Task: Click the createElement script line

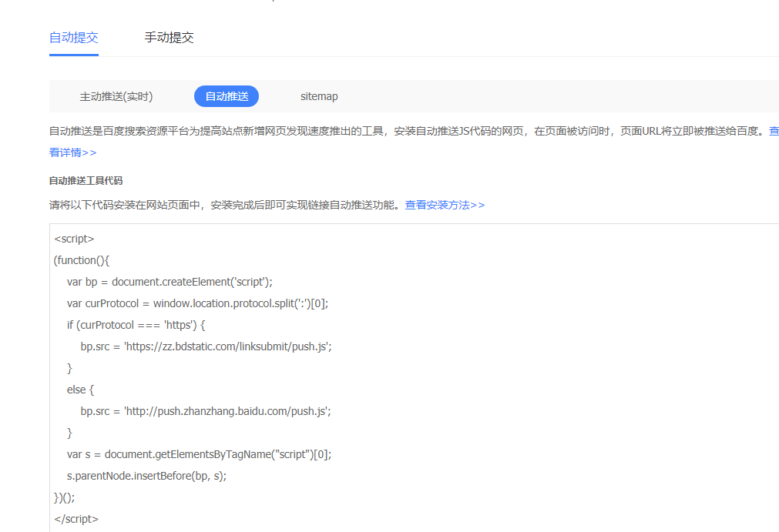Action: pyautogui.click(x=169, y=282)
